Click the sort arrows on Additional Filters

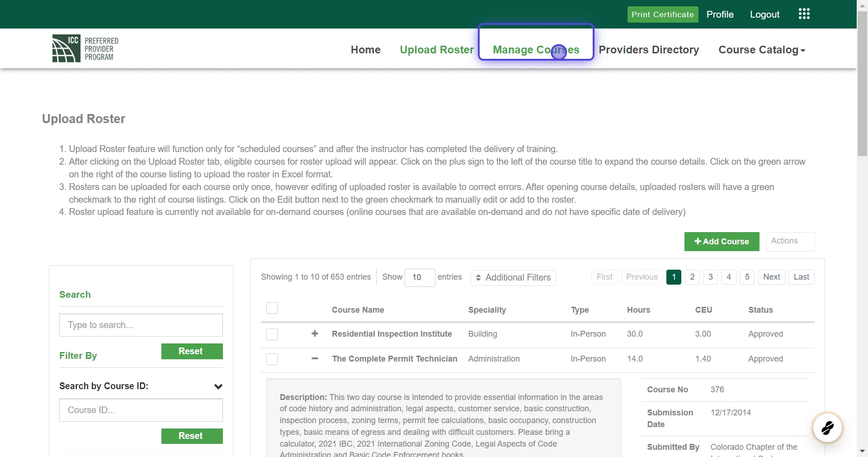[x=479, y=278]
